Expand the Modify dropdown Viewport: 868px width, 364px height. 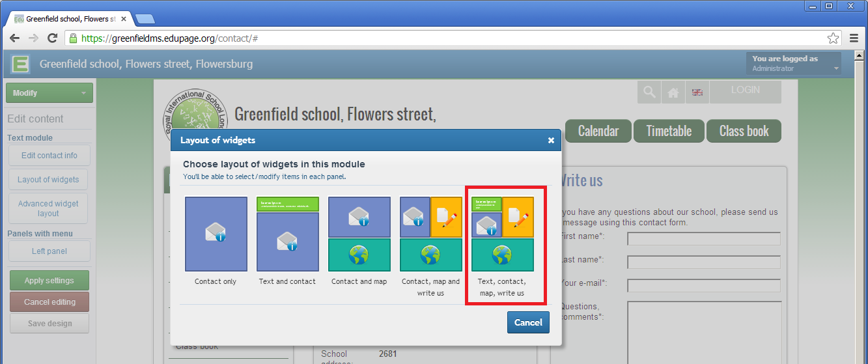coord(49,93)
